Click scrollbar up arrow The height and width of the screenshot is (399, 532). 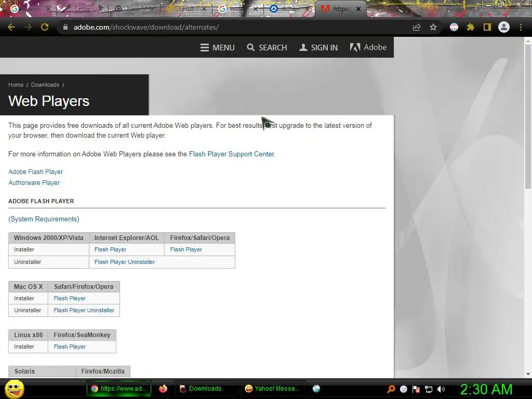(x=528, y=41)
